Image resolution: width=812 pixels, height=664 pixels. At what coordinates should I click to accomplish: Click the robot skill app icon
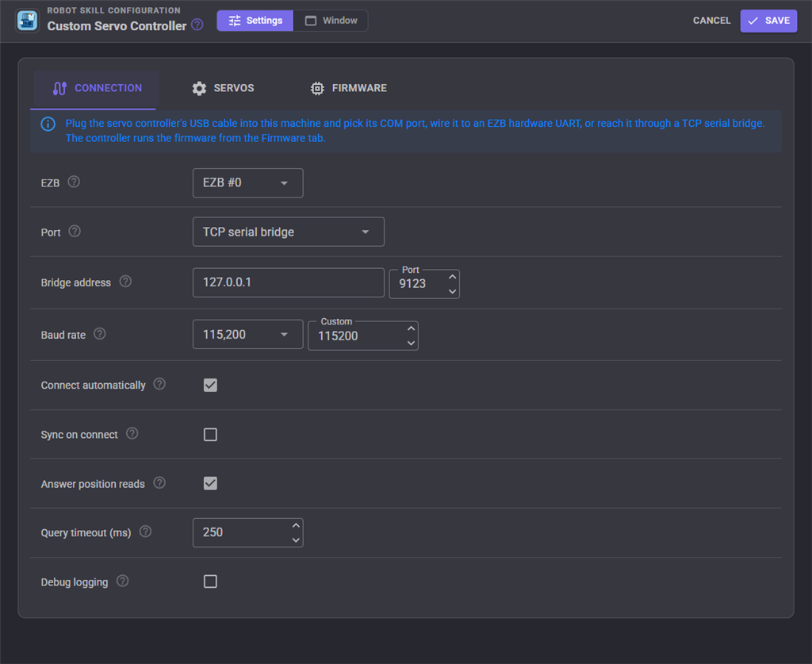point(28,21)
